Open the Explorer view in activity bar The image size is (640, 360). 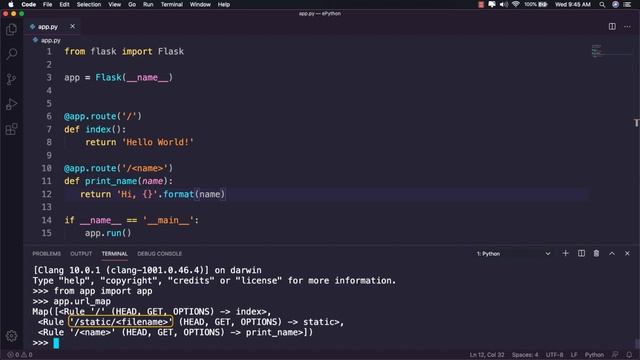(11, 29)
